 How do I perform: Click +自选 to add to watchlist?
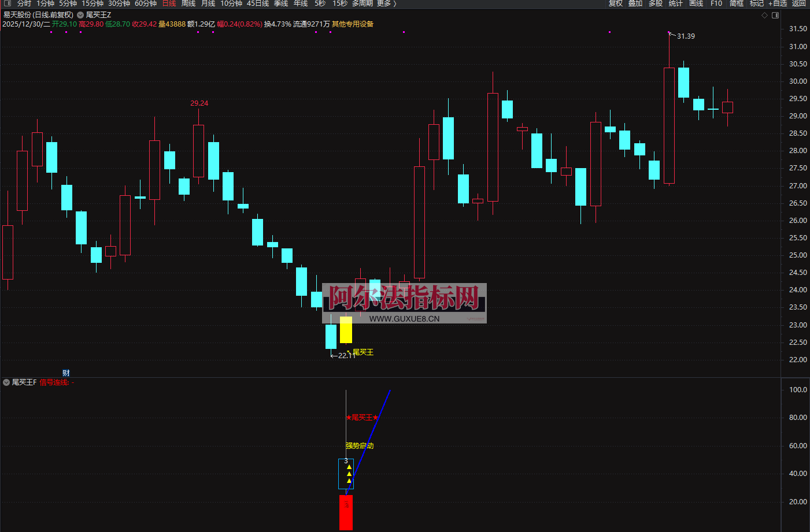[777, 3]
